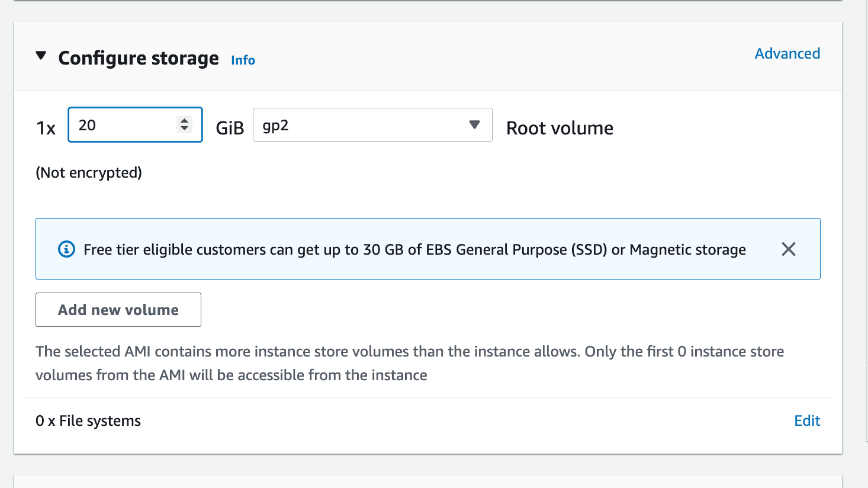Click the Info link beside Configure storage
Viewport: 868px width, 488px height.
tap(242, 60)
